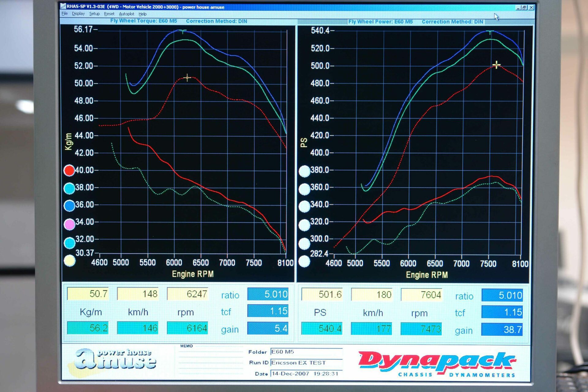The height and width of the screenshot is (392, 588).
Task: Click white circle next to 340.0 PS
Action: [304, 207]
